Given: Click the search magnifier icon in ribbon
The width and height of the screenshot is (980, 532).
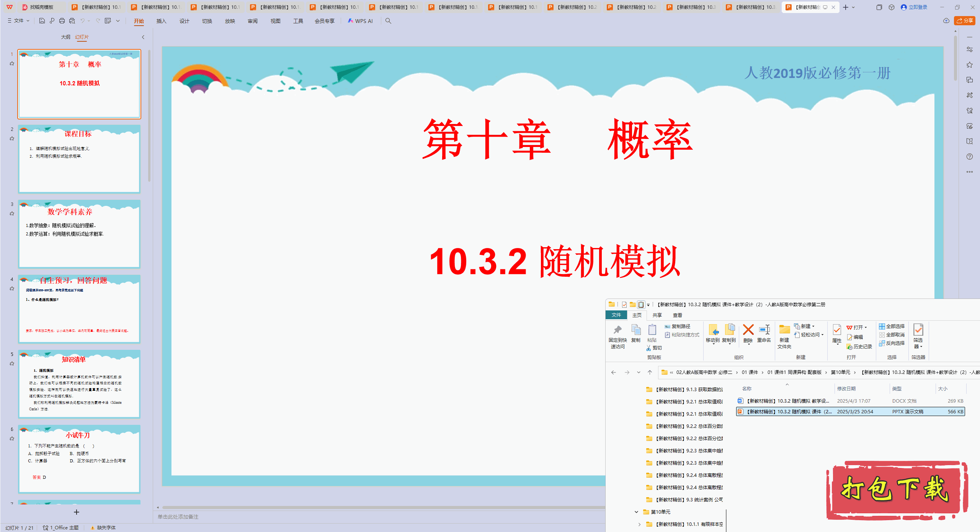Looking at the screenshot, I should point(388,21).
